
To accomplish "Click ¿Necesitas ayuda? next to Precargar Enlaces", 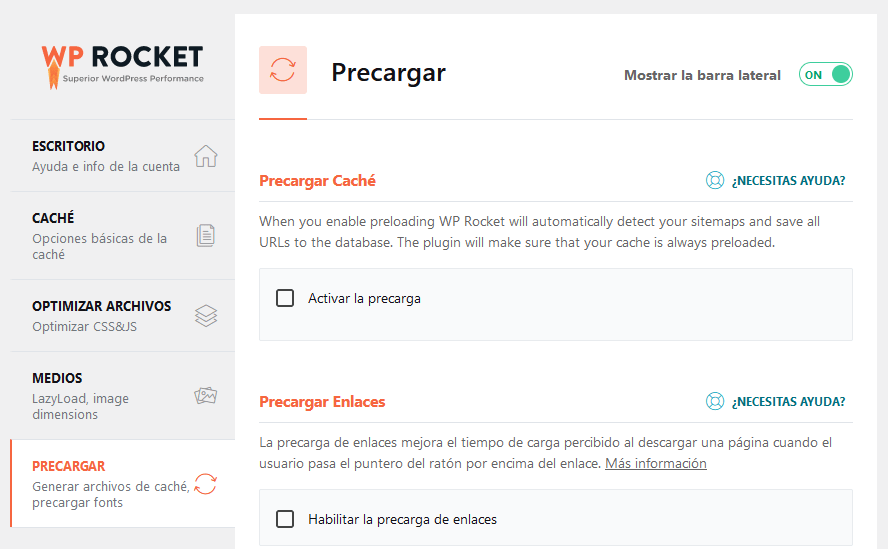I will pyautogui.click(x=788, y=402).
